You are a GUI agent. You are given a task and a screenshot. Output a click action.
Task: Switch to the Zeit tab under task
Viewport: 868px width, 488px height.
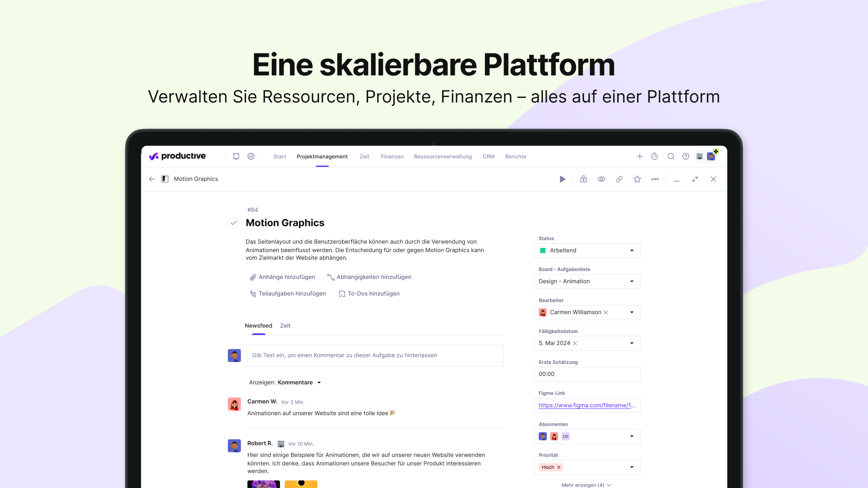click(x=285, y=326)
